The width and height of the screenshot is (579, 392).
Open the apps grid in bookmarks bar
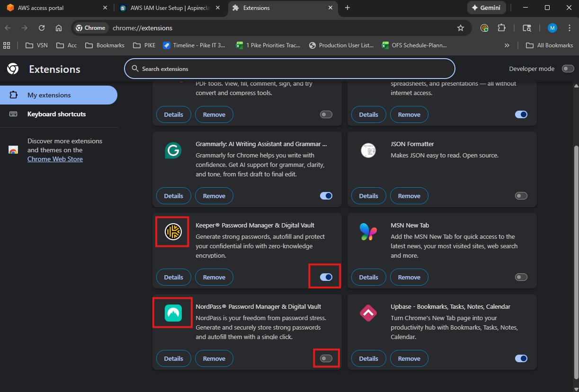pos(7,45)
